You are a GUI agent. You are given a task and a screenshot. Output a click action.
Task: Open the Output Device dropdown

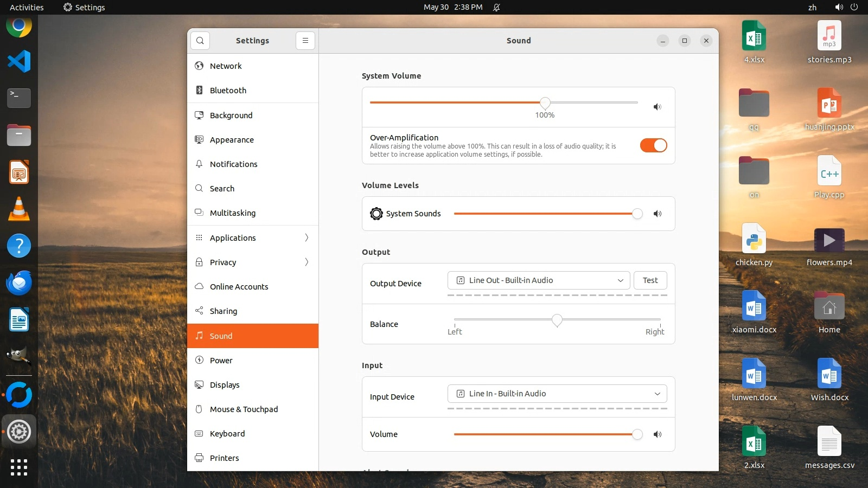pos(539,280)
